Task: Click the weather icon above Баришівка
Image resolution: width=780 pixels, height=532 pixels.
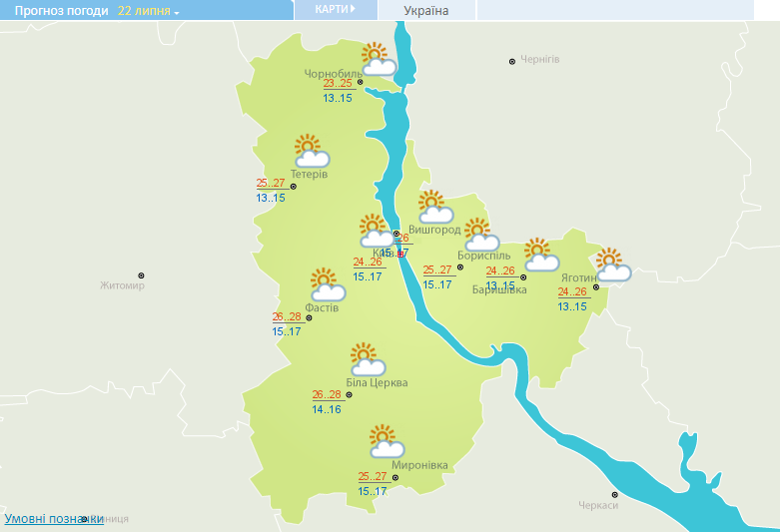Action: click(x=540, y=255)
